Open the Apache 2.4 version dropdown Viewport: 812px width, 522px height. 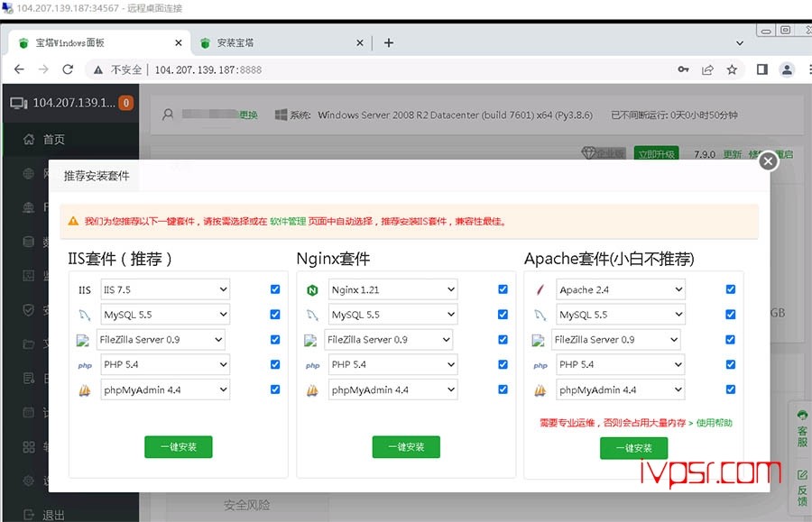pyautogui.click(x=621, y=289)
